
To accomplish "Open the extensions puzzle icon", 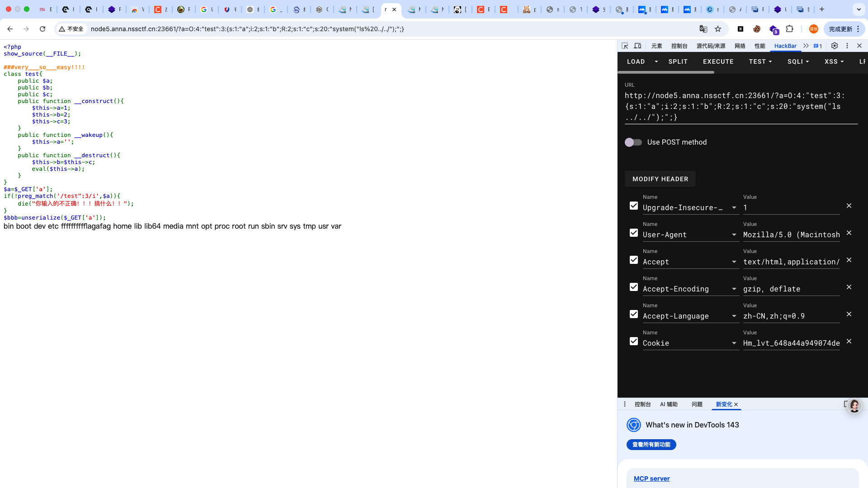I will (790, 29).
